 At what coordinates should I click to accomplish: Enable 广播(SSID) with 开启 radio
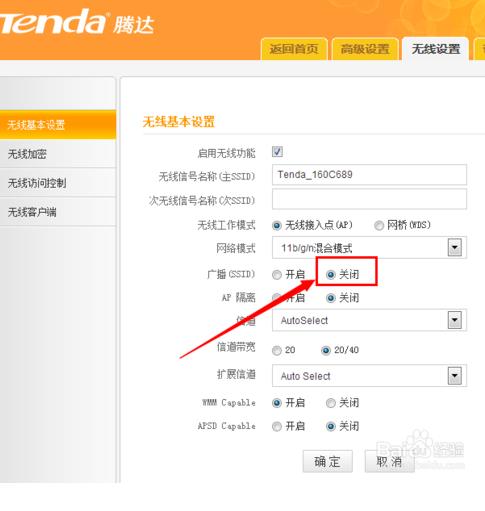(x=277, y=275)
